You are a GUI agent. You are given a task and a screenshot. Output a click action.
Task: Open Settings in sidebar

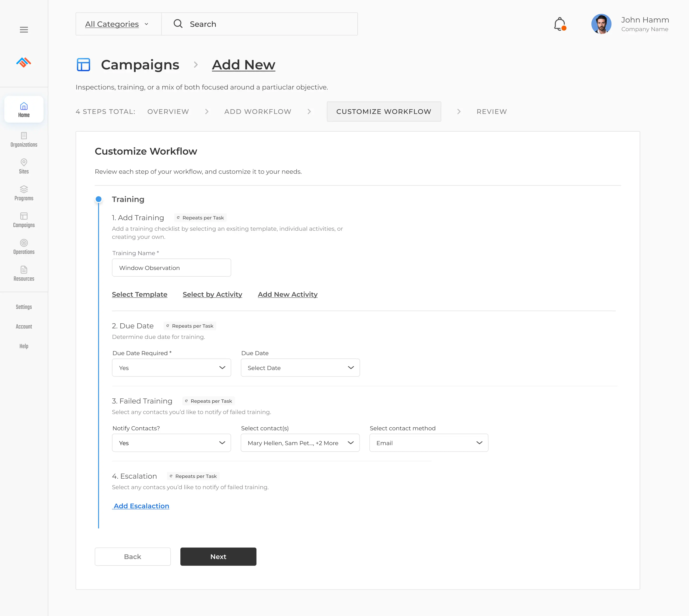(x=24, y=307)
